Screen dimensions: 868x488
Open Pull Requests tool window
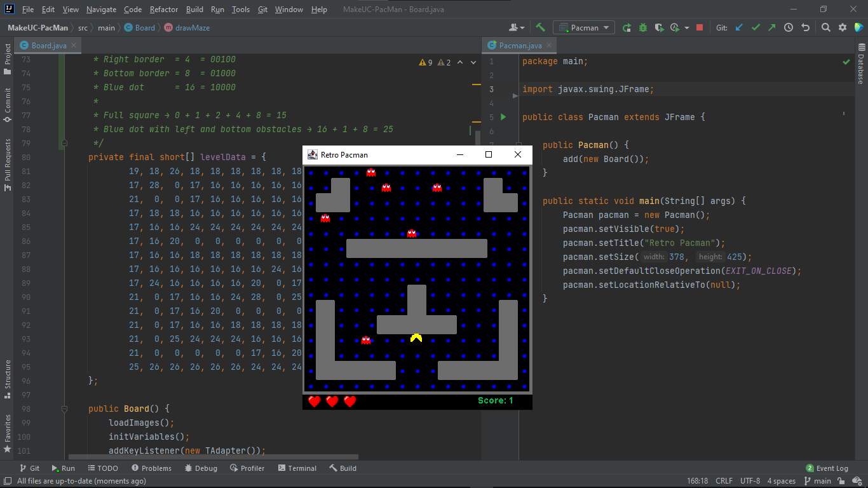[x=7, y=165]
